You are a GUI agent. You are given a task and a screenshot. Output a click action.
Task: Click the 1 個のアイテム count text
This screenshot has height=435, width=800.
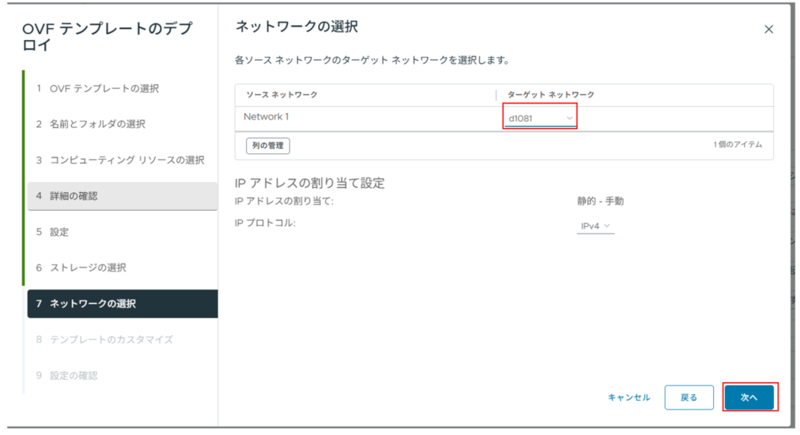738,145
